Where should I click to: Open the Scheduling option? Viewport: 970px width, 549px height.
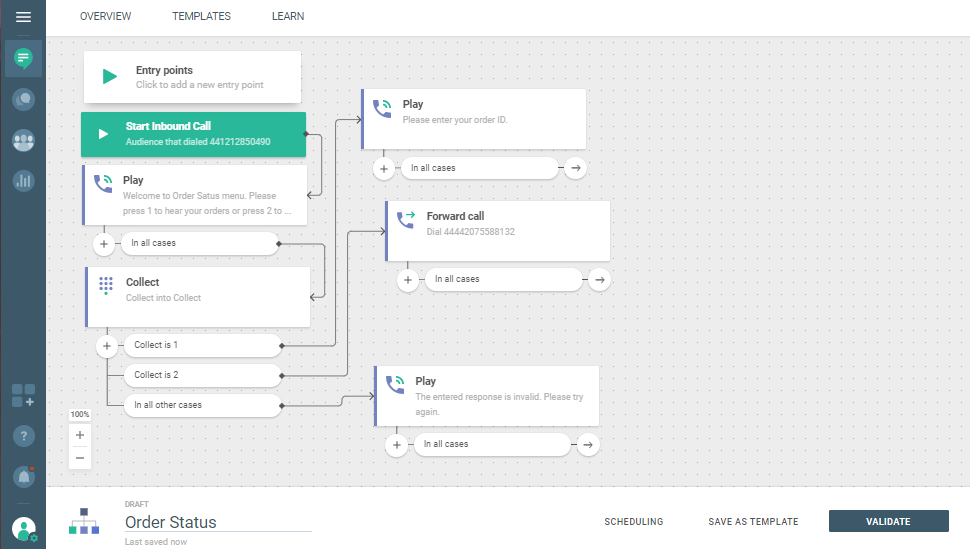coord(633,521)
